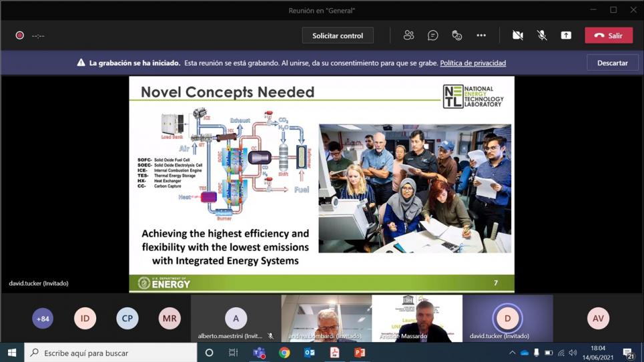Open the more actions ellipsis menu

481,35
